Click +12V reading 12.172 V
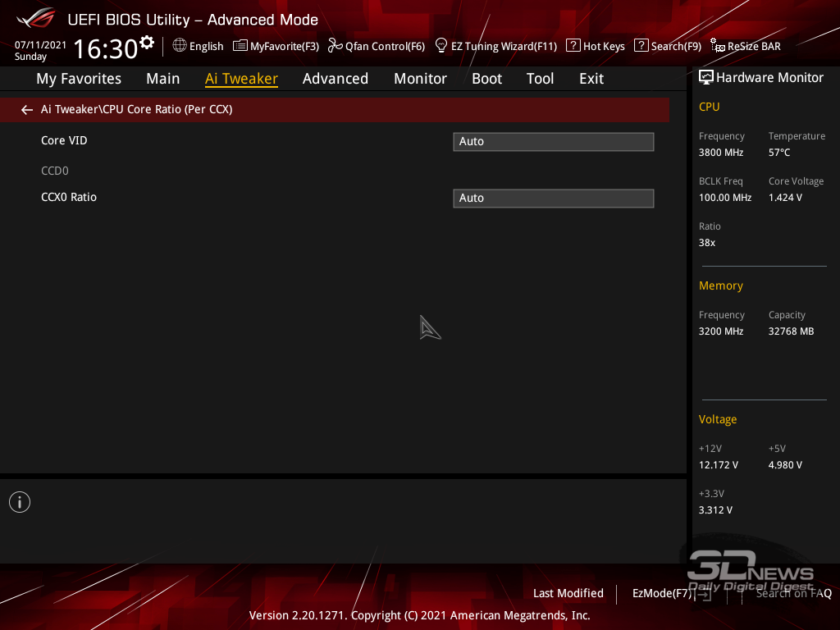The width and height of the screenshot is (840, 630). tap(719, 465)
